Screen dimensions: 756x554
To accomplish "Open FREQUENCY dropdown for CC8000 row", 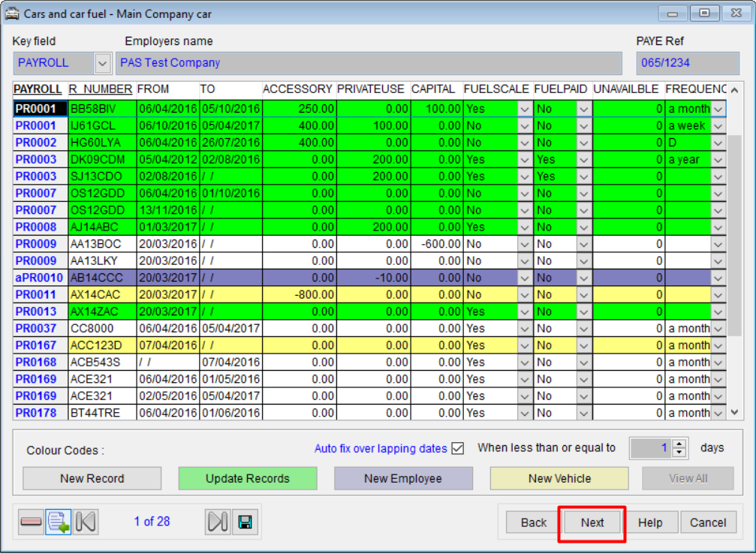I will 718,328.
